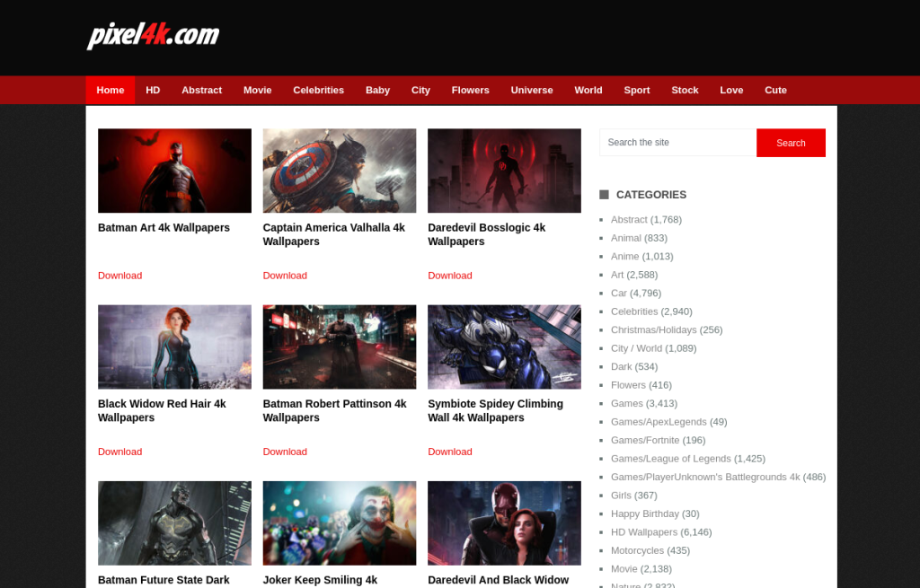View the Symbiote Spidey Climbing Wall image

pos(504,347)
